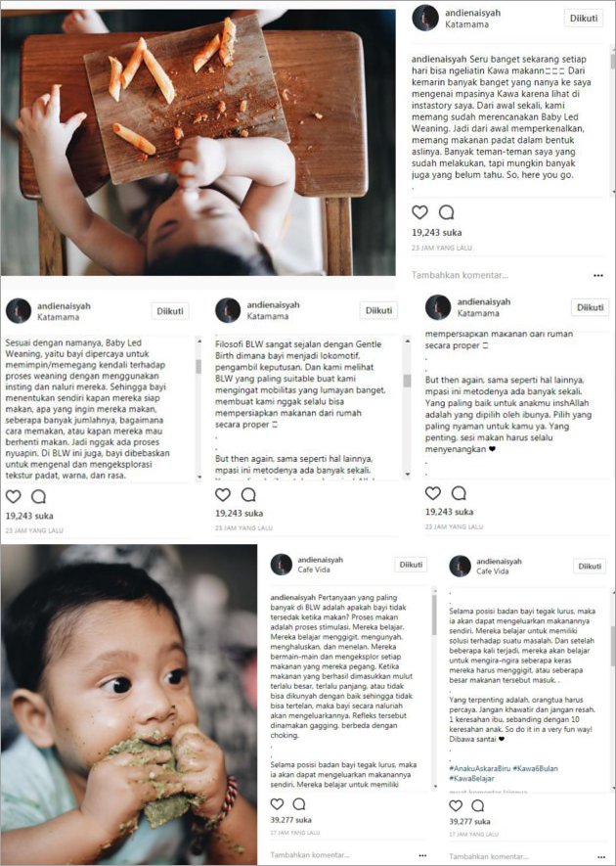The width and height of the screenshot is (616, 866).
Task: Click andienaisyah profile avatar on top post
Action: 425,18
